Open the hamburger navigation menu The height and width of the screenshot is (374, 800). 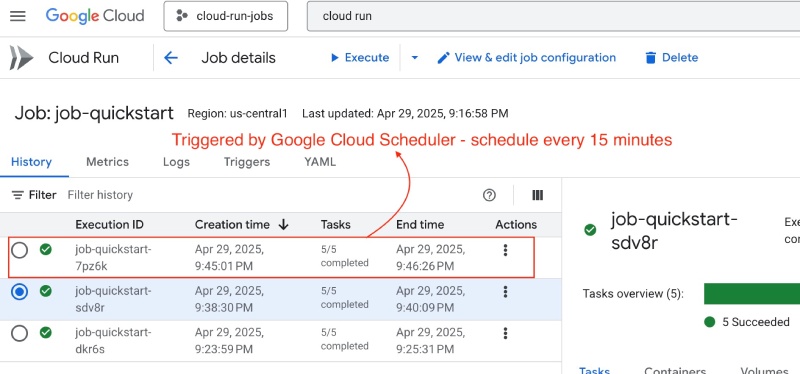pos(18,16)
